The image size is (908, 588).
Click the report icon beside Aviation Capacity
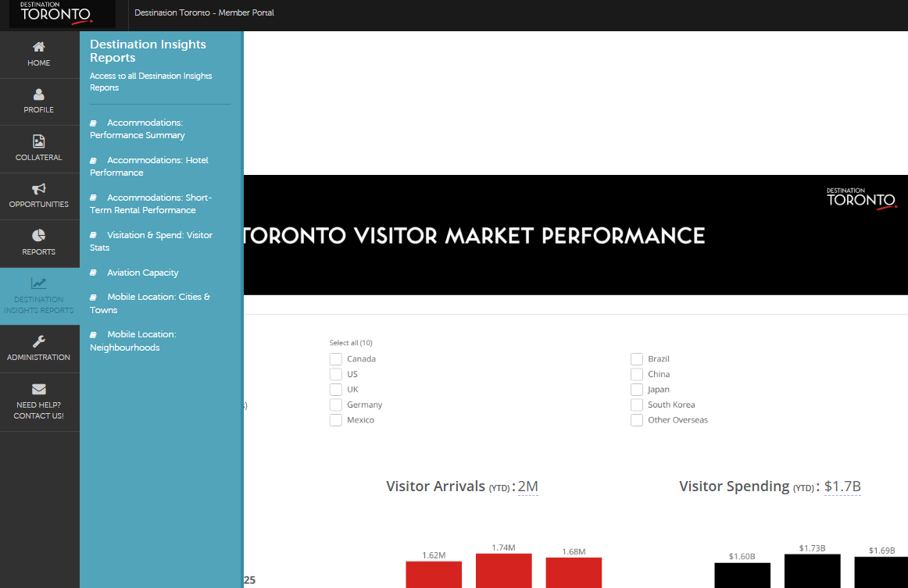pyautogui.click(x=94, y=273)
